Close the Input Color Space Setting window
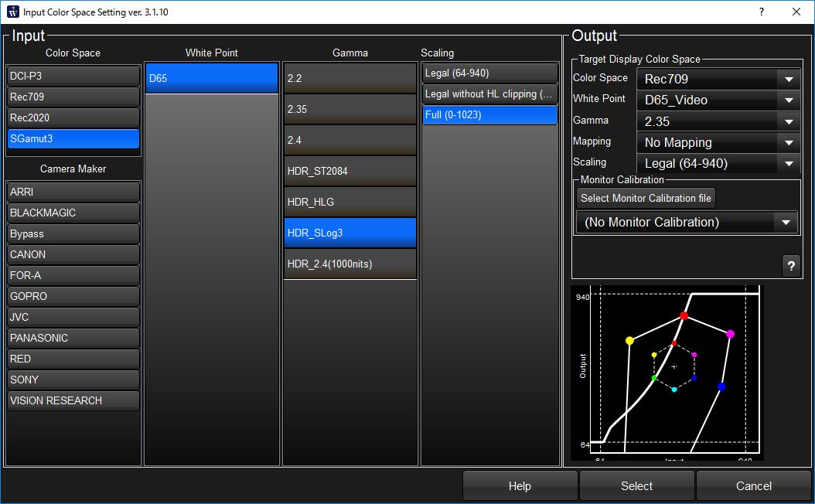 (x=796, y=12)
